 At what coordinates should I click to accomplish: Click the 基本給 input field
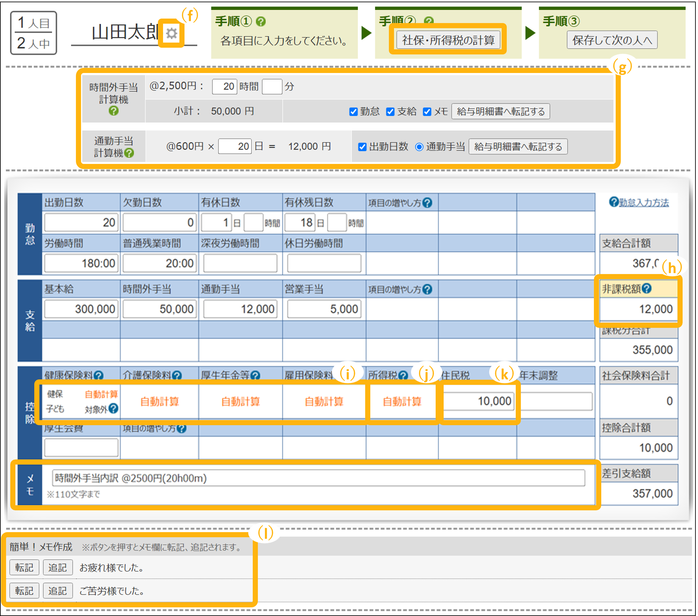coord(81,309)
